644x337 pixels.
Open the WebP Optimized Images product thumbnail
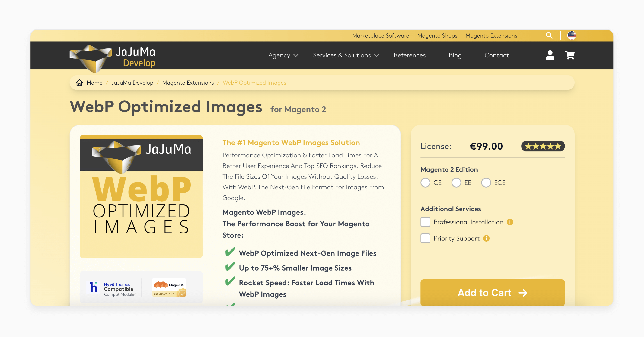coord(141,197)
